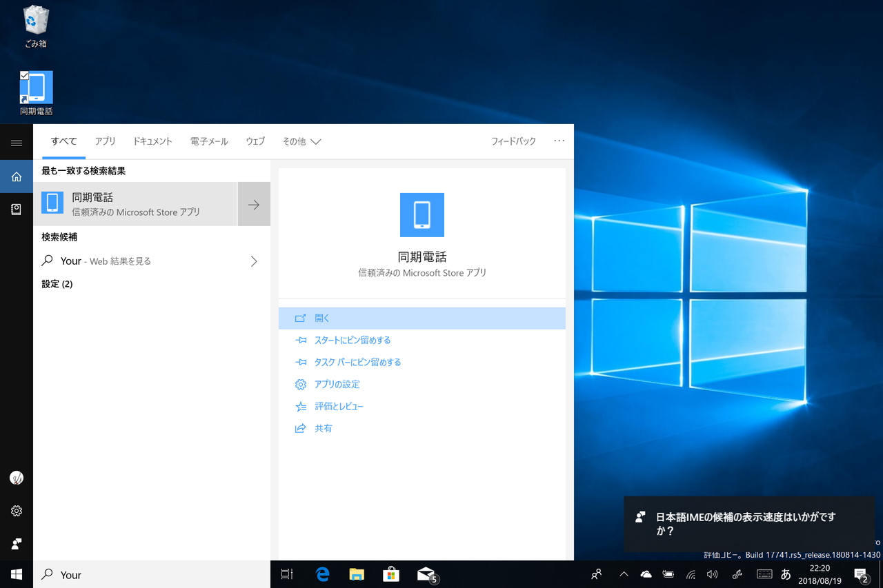Switch to the アプリ search tab
The width and height of the screenshot is (883, 588).
(105, 141)
